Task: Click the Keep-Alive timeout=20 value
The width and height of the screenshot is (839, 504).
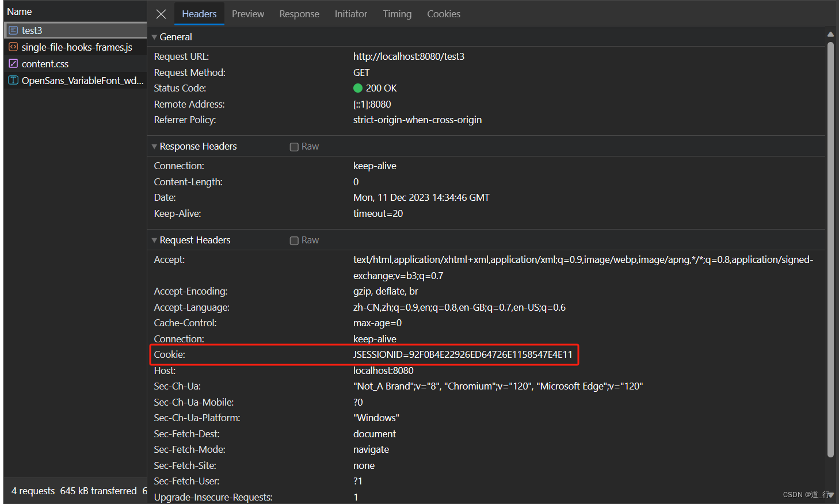Action: tap(378, 213)
